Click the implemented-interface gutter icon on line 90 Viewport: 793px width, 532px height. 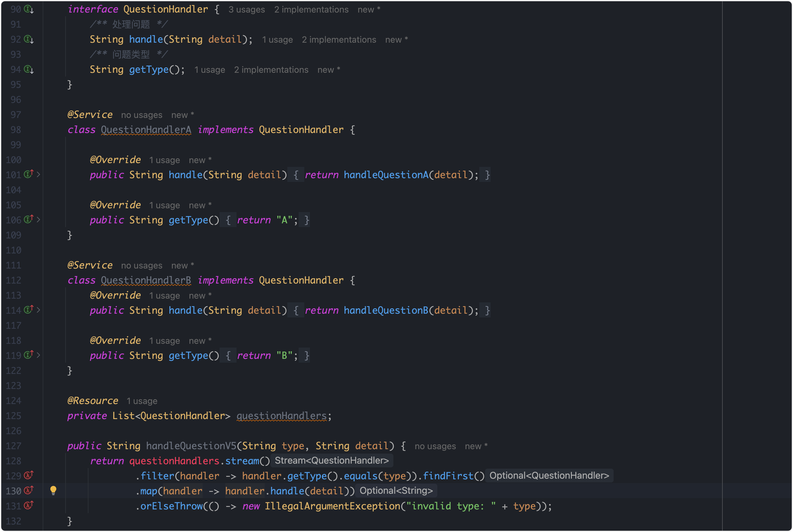(29, 9)
